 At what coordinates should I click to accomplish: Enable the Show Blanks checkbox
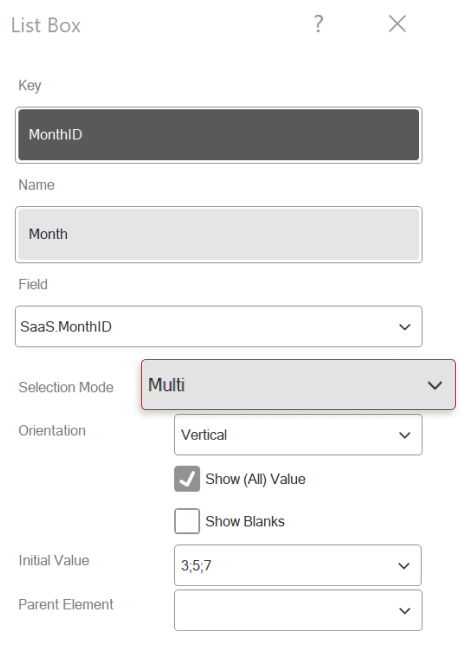(187, 521)
